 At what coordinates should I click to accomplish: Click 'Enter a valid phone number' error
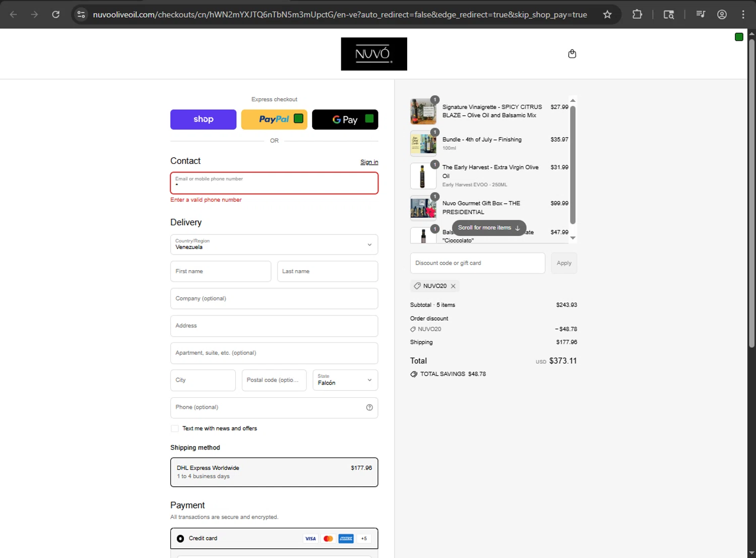pyautogui.click(x=206, y=200)
